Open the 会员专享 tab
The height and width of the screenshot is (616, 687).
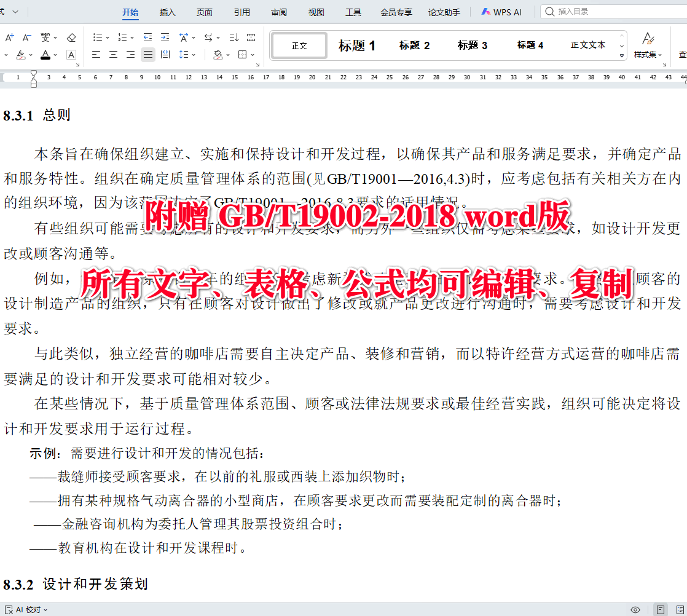pos(396,12)
